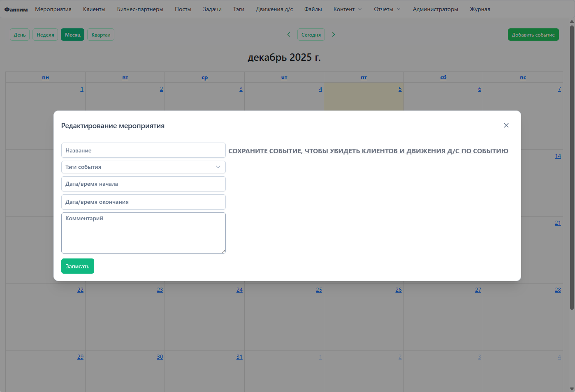Click the save event reminder link
The height and width of the screenshot is (392, 575).
point(369,150)
